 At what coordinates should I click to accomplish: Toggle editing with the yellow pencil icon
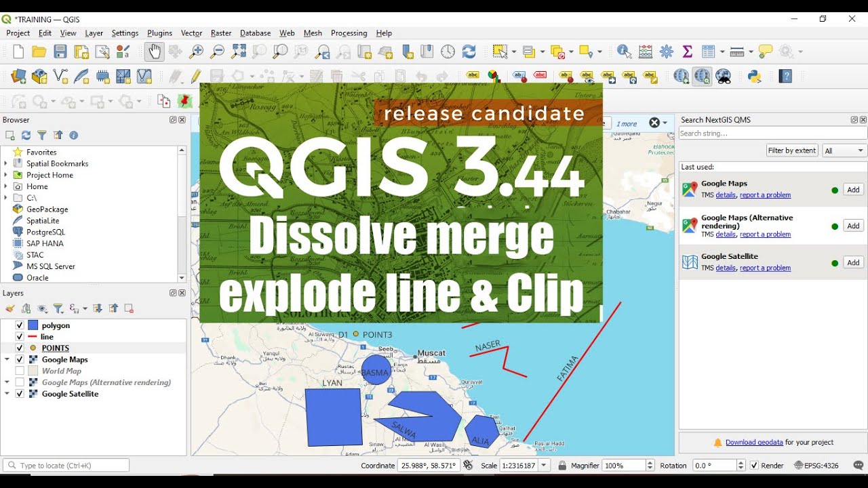click(196, 77)
